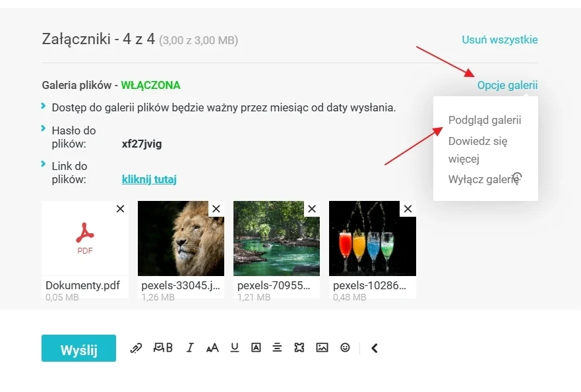Click the Usuń wszystkie link

(x=499, y=40)
